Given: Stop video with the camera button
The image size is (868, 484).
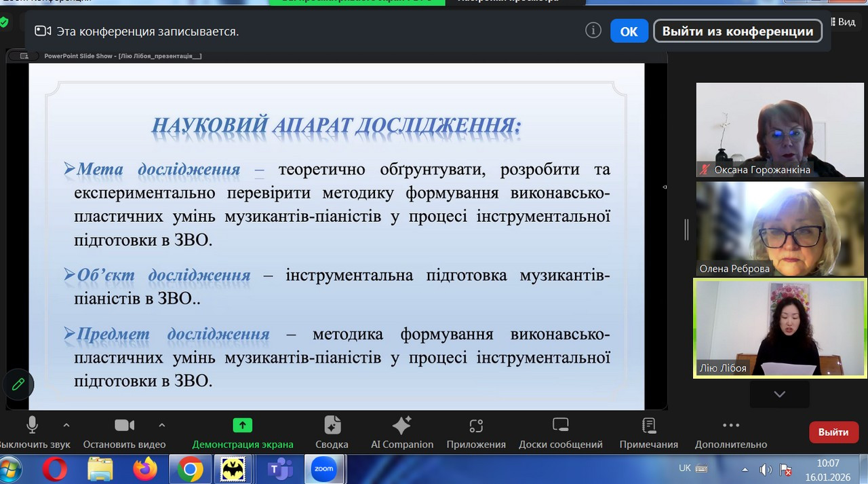Looking at the screenshot, I should tap(124, 426).
